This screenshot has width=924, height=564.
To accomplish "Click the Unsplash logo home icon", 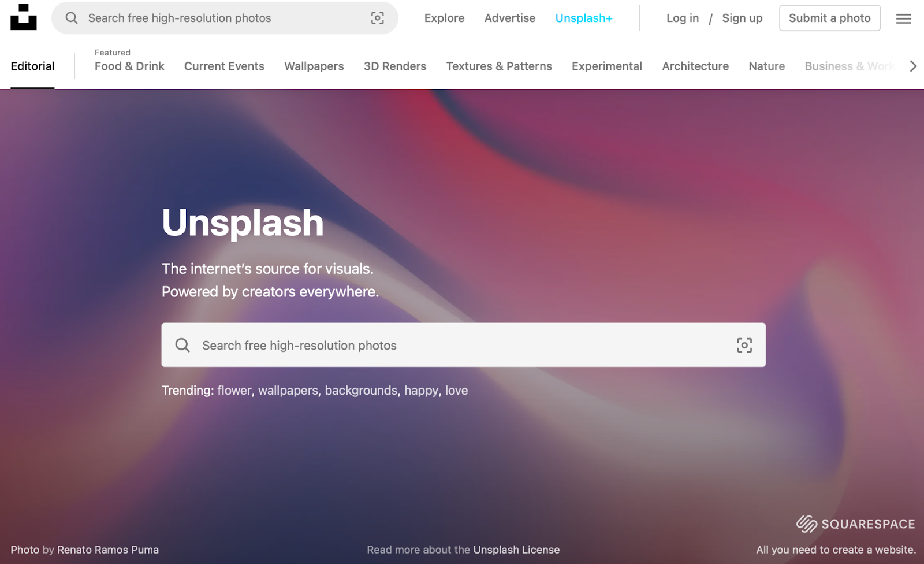I will tap(24, 17).
